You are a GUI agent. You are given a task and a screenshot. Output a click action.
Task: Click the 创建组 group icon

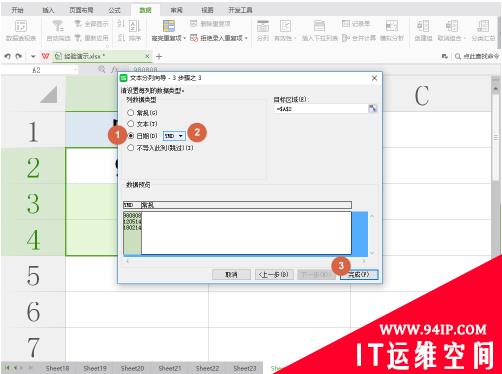[x=423, y=26]
